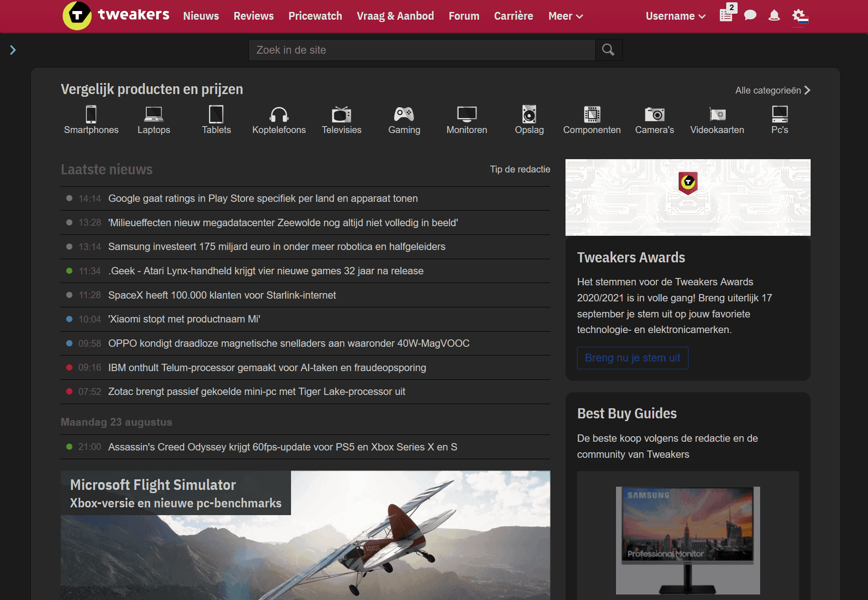
Task: Go to Nieuws section
Action: click(x=201, y=16)
